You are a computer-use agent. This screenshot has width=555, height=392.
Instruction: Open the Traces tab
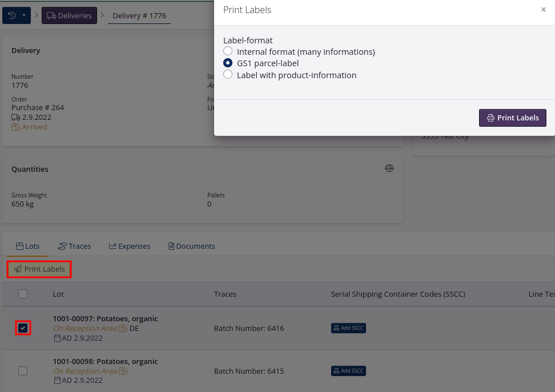[74, 246]
